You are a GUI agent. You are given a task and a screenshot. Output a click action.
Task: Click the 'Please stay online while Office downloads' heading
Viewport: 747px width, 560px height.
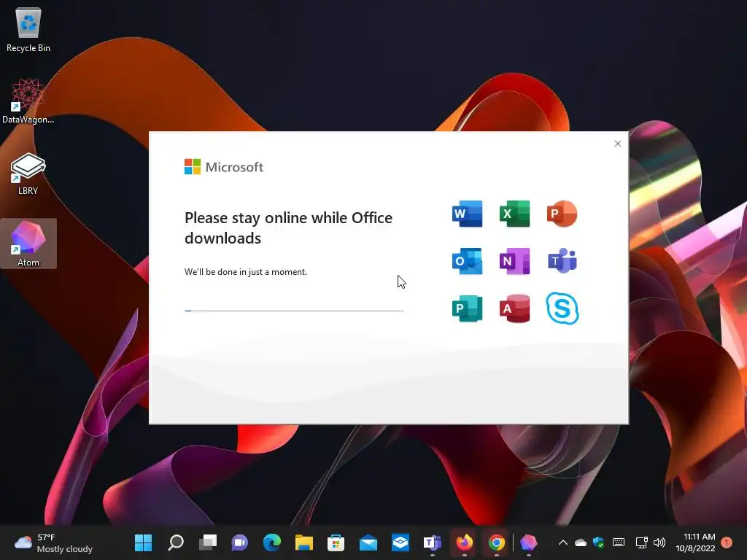(289, 227)
